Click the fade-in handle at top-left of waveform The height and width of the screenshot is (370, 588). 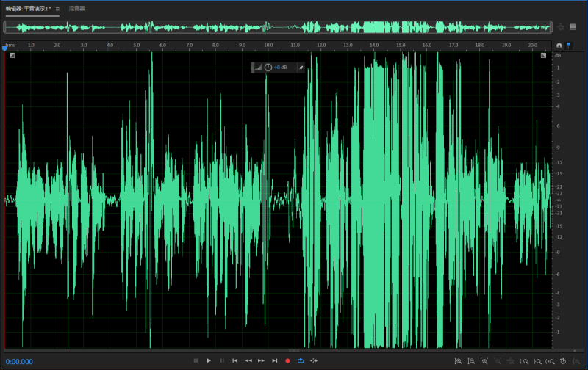click(12, 55)
